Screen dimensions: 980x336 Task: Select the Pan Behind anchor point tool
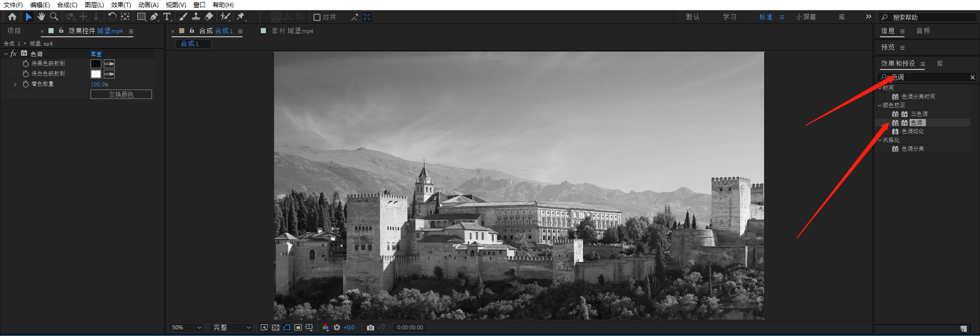tap(125, 17)
